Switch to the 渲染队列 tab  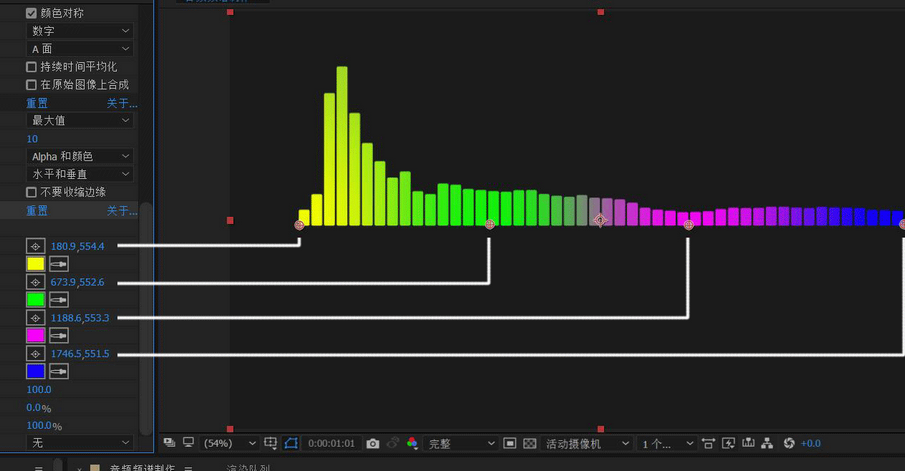coord(248,467)
